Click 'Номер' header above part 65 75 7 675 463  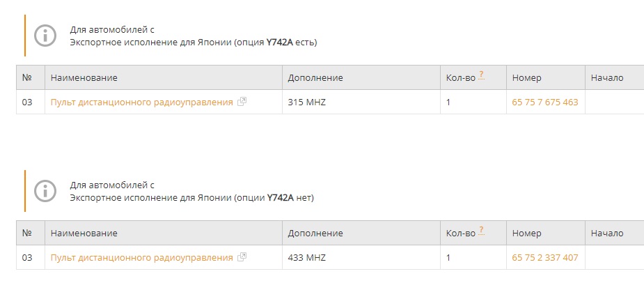[x=526, y=78]
